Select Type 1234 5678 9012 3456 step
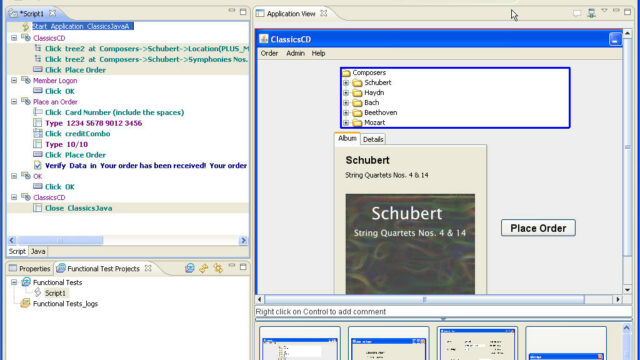 point(93,123)
